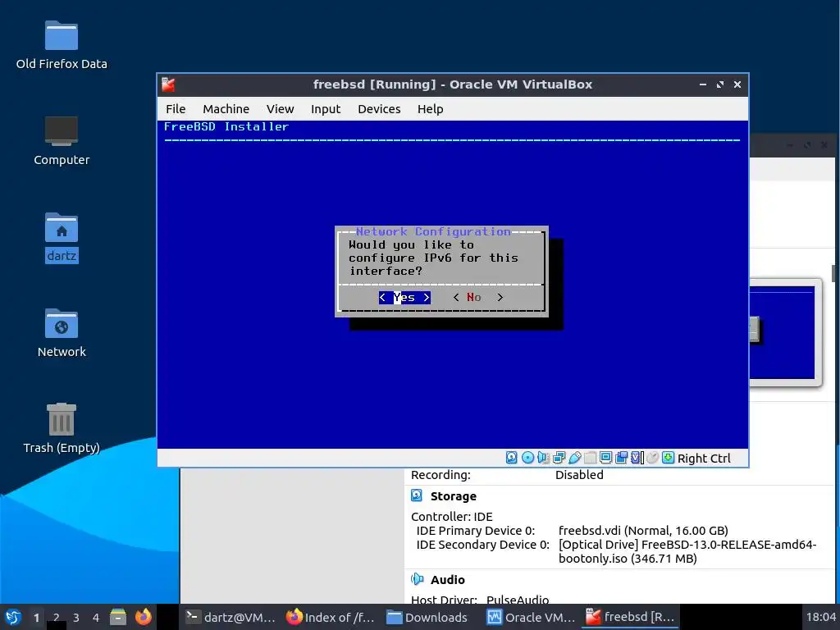The image size is (840, 630).
Task: Choose Yes in Network Configuration dialog
Action: coord(404,297)
